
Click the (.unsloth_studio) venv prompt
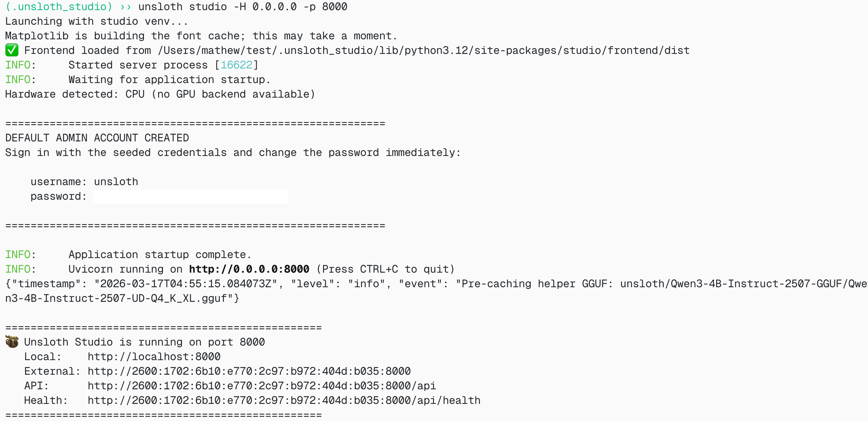(59, 7)
